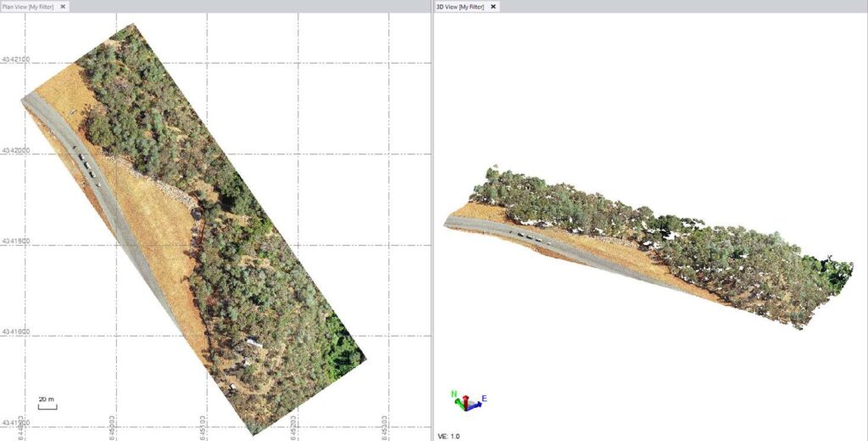Click the bright green trees at 3D model's east end
Viewport: 868px width, 441px height.
(837, 273)
